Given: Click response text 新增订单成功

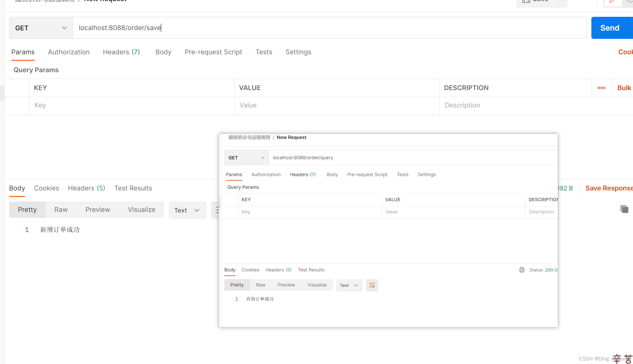Looking at the screenshot, I should click(60, 230).
